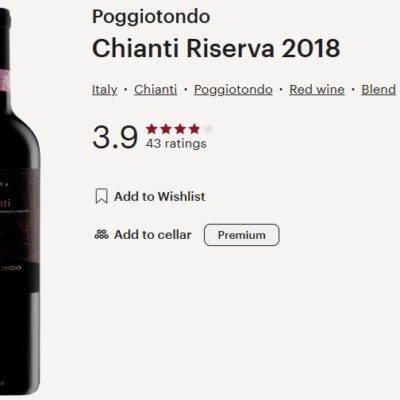Open the Italy country link
This screenshot has height=400, width=400.
click(105, 89)
